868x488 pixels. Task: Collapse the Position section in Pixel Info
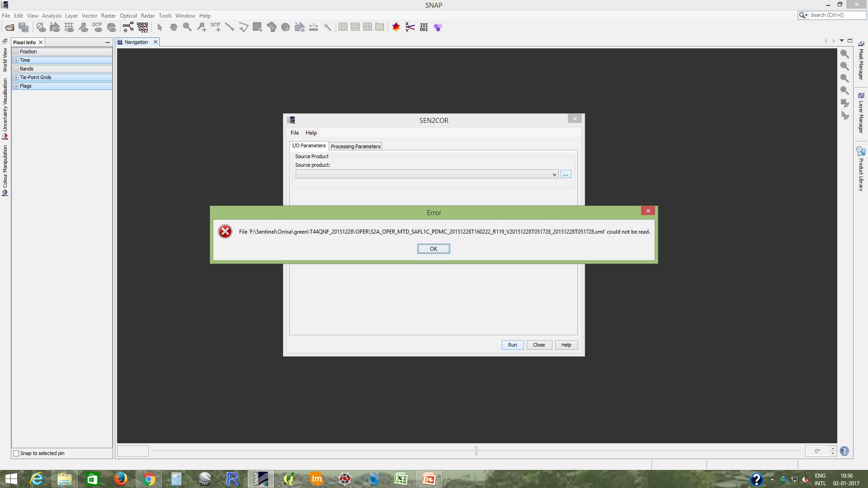[16, 52]
